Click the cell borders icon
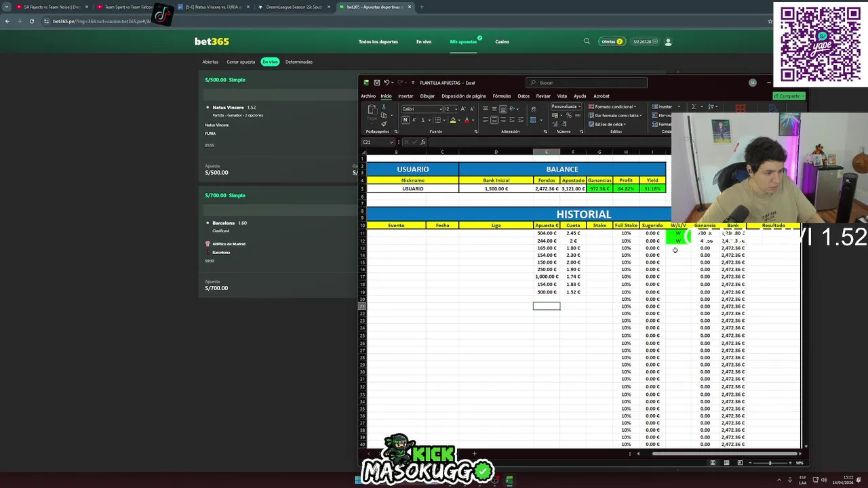This screenshot has height=488, width=868. click(x=437, y=120)
